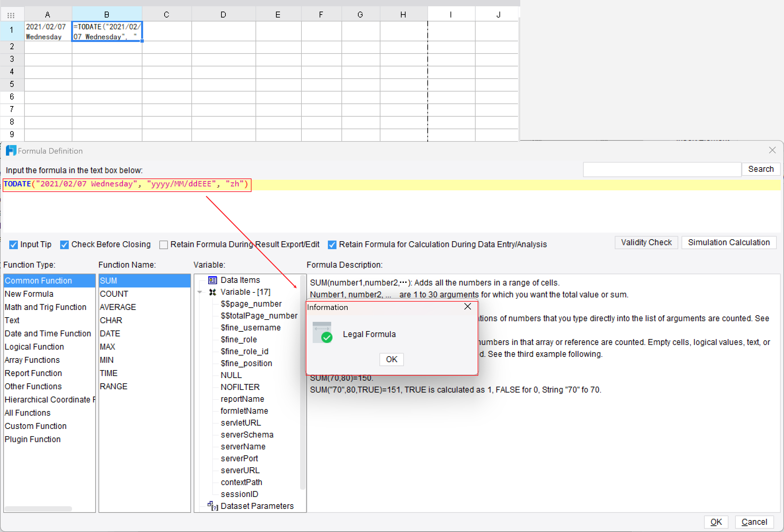Select row 5 header in spreadsheet
784x532 pixels.
12,84
